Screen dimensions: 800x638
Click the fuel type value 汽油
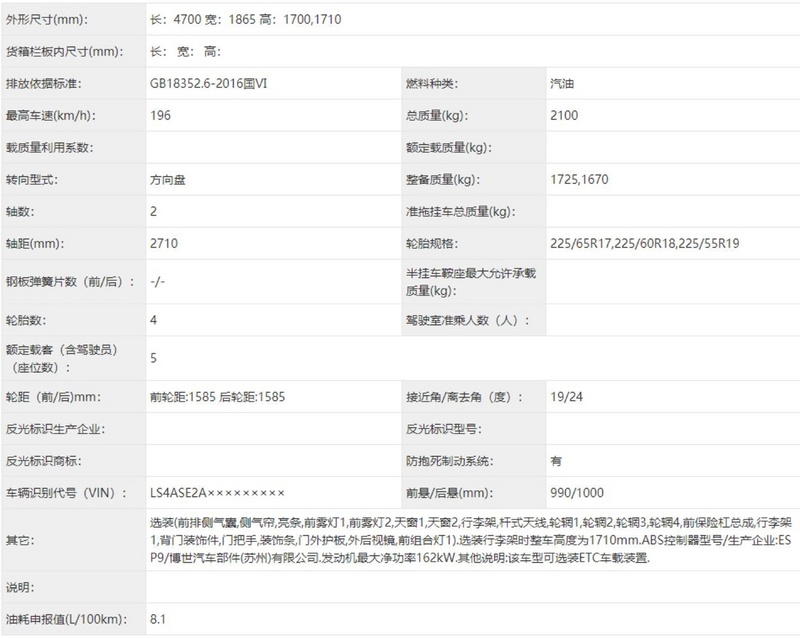pyautogui.click(x=562, y=84)
